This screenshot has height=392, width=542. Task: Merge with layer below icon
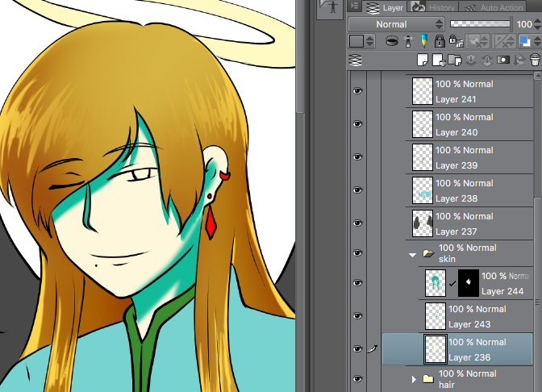tap(487, 60)
